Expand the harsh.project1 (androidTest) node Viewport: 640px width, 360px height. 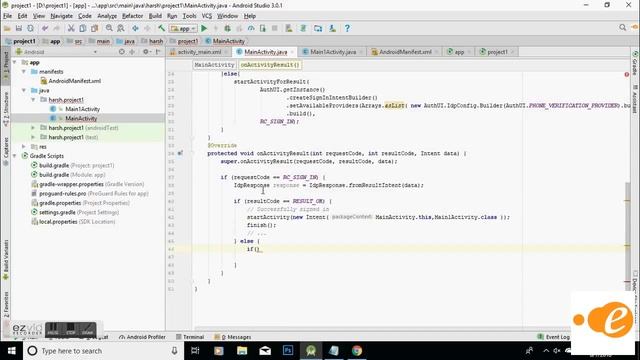pyautogui.click(x=33, y=128)
